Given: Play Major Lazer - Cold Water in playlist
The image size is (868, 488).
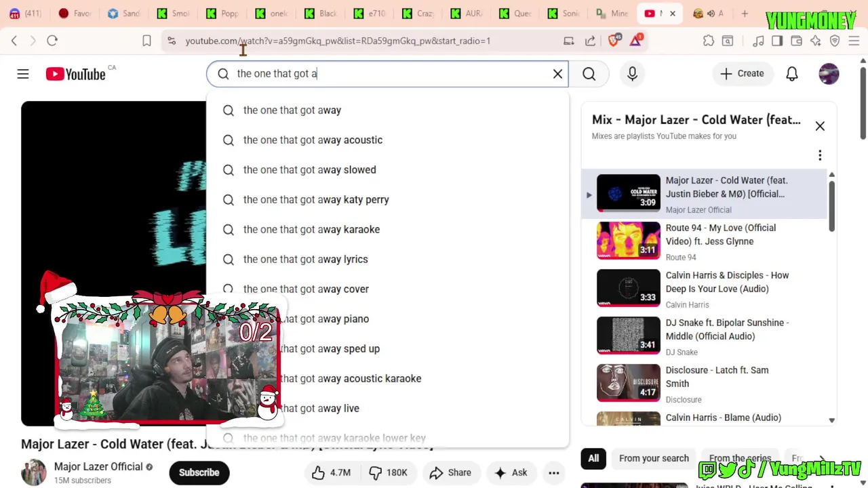Looking at the screenshot, I should 705,194.
